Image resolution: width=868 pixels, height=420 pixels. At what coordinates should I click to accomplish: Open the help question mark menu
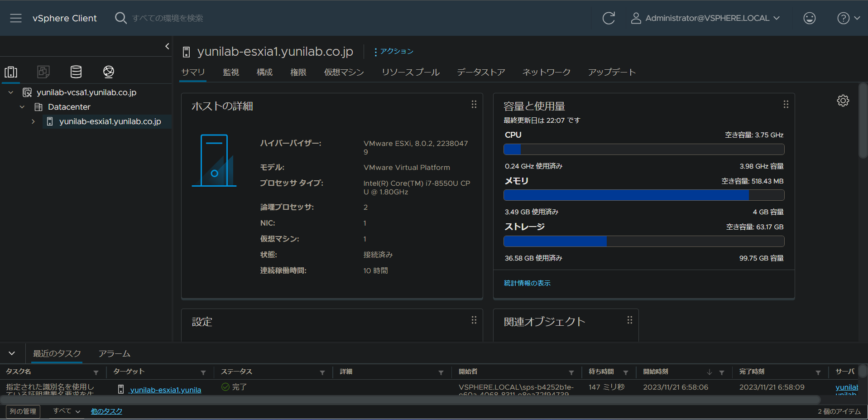click(x=848, y=18)
